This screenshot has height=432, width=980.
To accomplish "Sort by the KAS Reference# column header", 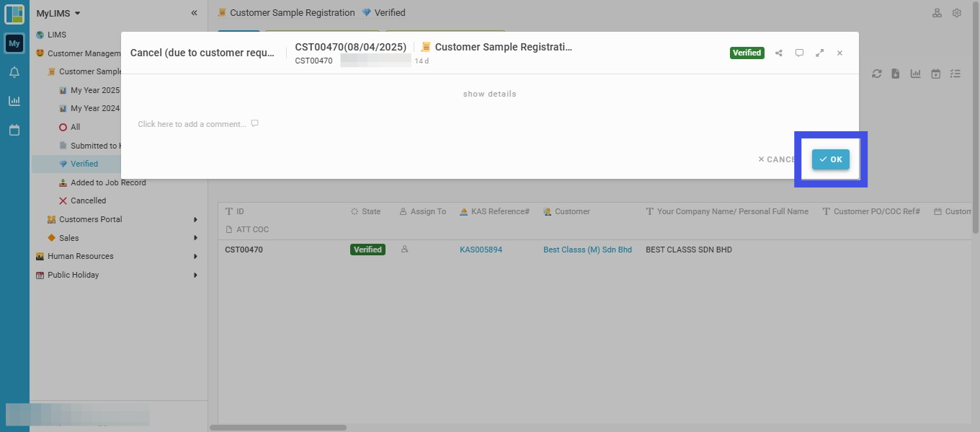I will [495, 211].
